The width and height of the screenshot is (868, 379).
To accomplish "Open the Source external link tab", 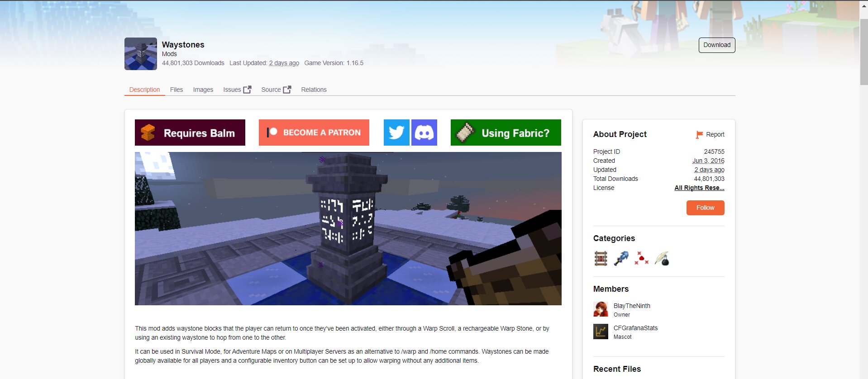I will [x=276, y=90].
